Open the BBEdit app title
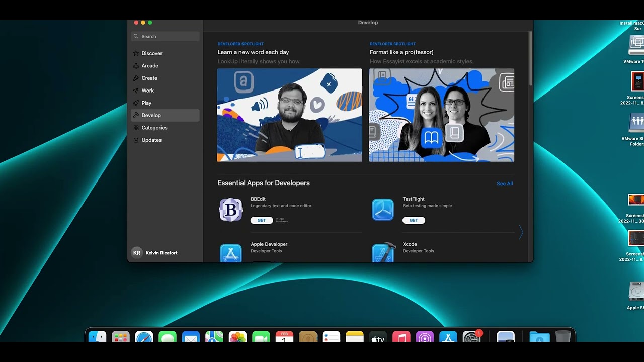644x362 pixels. tap(258, 199)
